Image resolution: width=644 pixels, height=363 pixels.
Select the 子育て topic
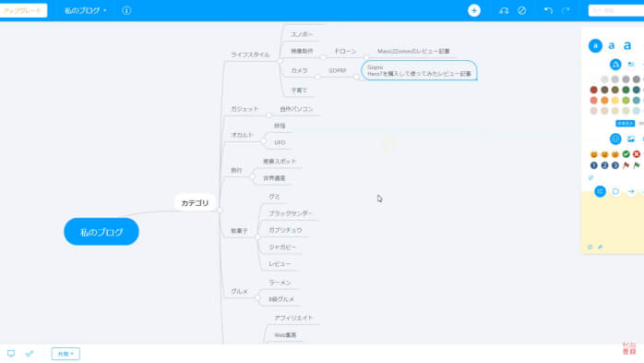pyautogui.click(x=299, y=90)
